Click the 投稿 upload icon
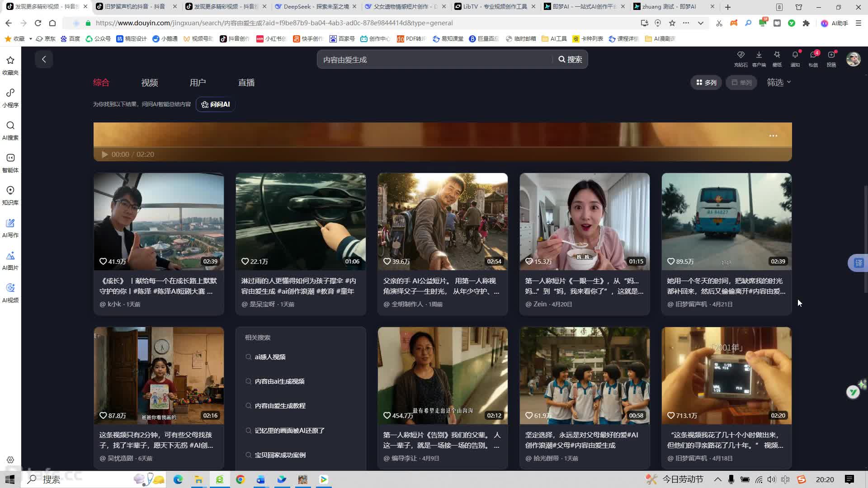868x488 pixels. (x=831, y=59)
